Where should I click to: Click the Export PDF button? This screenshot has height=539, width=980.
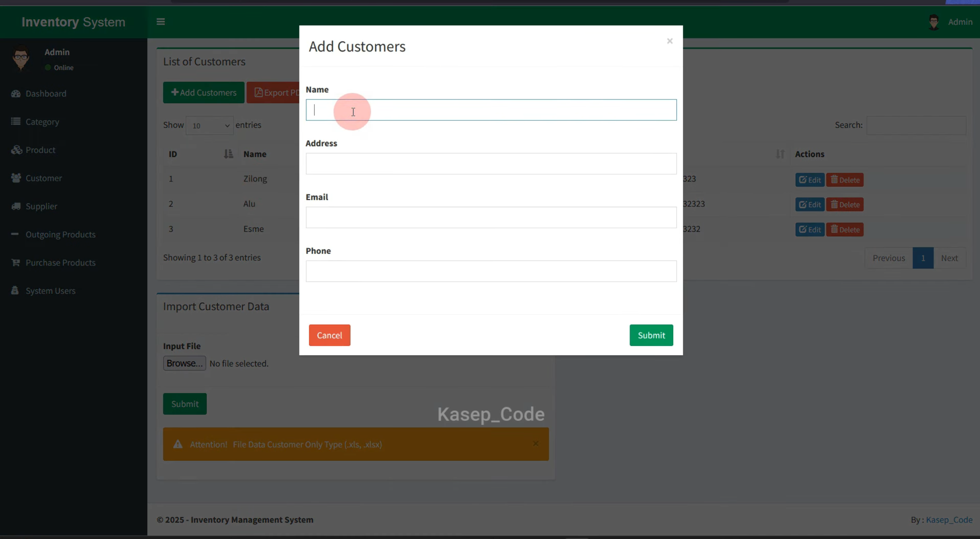[x=273, y=92]
